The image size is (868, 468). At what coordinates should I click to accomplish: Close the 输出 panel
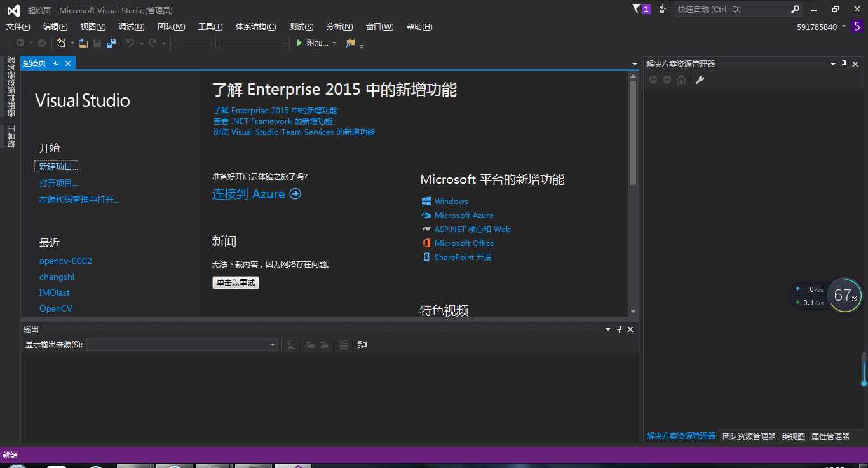630,329
